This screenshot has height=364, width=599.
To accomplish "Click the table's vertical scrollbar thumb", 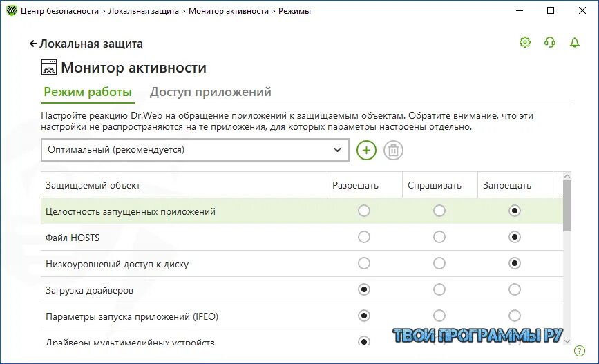I will [x=567, y=206].
